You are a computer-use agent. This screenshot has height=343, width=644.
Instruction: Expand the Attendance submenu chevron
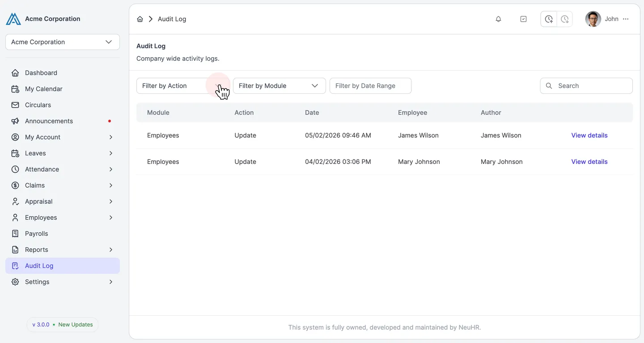pos(111,169)
